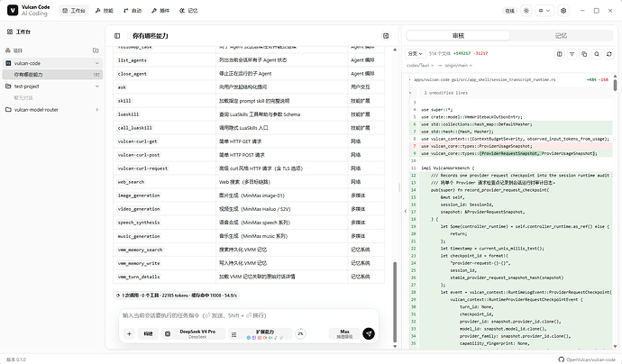
Task: Click the chat vertical scrollbar thumb
Action: click(395, 302)
